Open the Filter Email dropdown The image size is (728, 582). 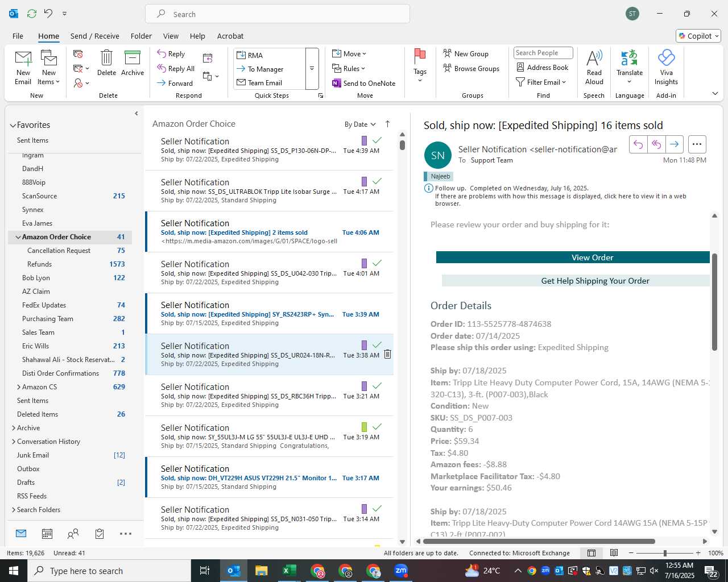point(541,82)
